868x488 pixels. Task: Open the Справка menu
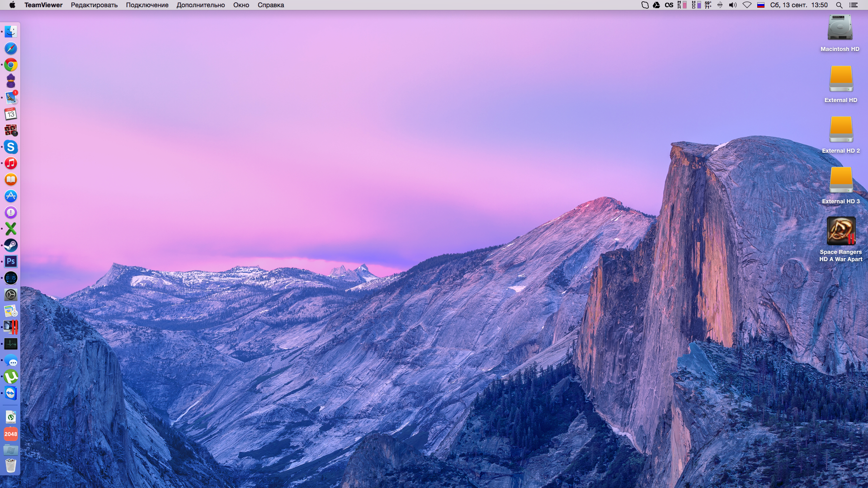click(x=270, y=5)
